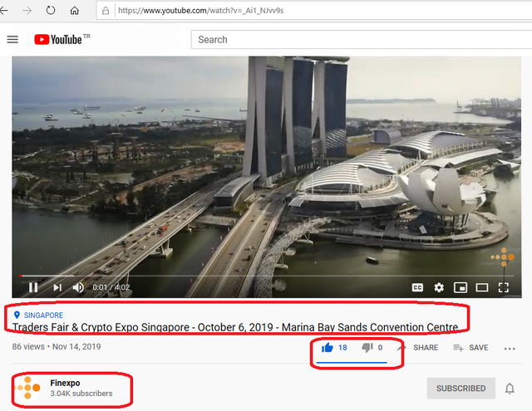Click the Nov 14, 2019 upload date
This screenshot has height=411, width=532.
(76, 346)
